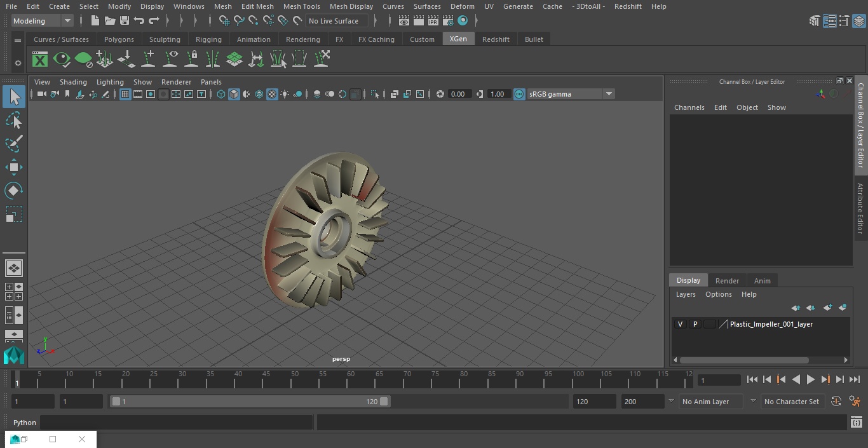Open the Modeling menu set dropdown
The image size is (868, 448).
(43, 21)
